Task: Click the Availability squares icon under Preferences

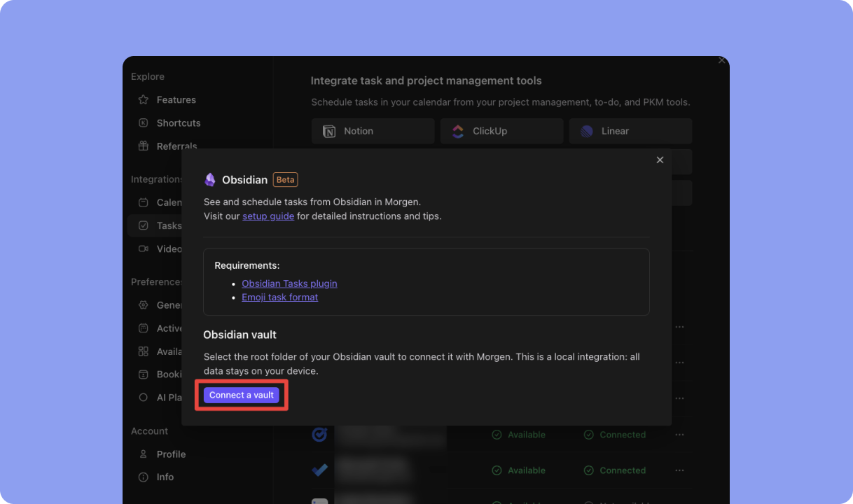Action: tap(144, 351)
